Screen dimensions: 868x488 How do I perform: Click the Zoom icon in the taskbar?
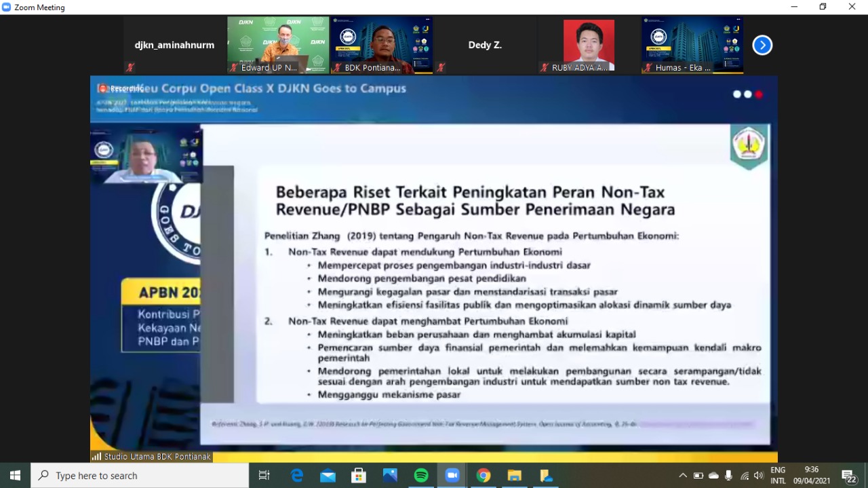[x=452, y=476]
